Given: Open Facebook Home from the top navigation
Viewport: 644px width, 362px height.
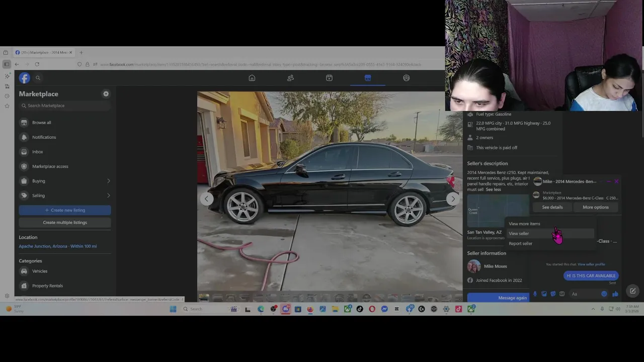Looking at the screenshot, I should click(x=252, y=78).
